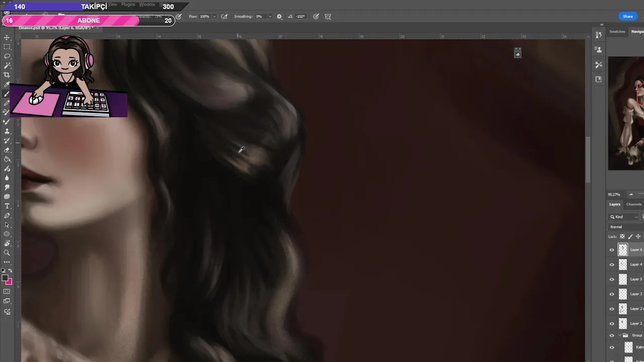Open the Window menu
Viewport: 644px width, 362px height.
pos(147,5)
